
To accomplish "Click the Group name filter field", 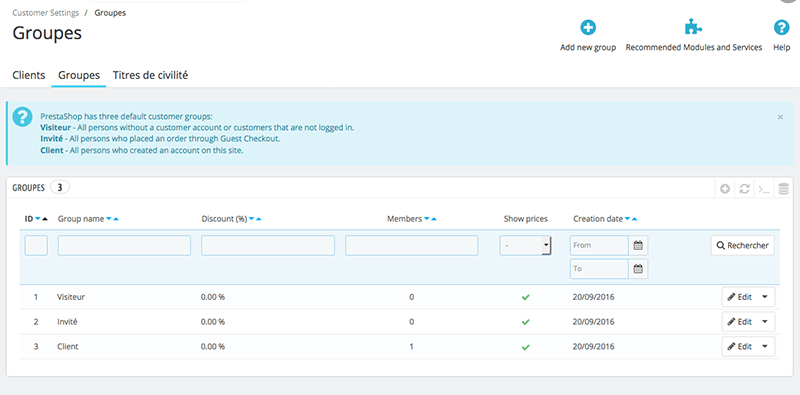I will (x=124, y=245).
